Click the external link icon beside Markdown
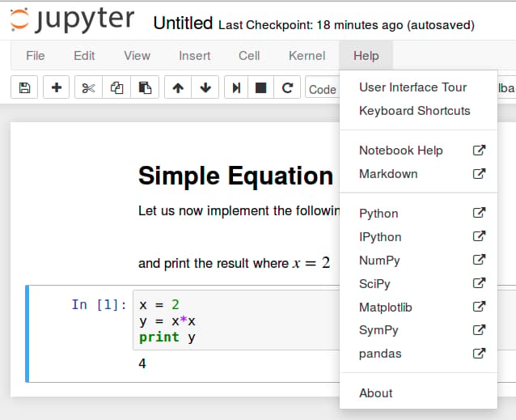516x420 pixels. click(x=479, y=173)
